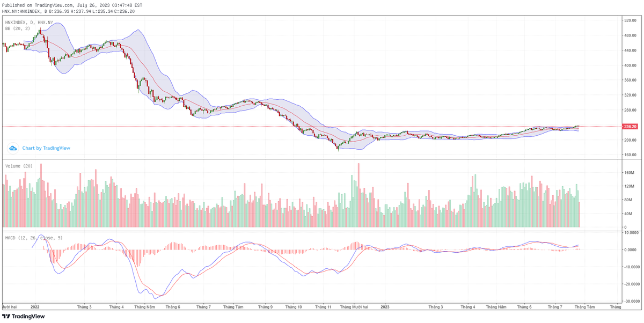Screen dimensions: 644x323
Task: Click the "Tháng 11" marker on the time axis
Action: (x=324, y=307)
